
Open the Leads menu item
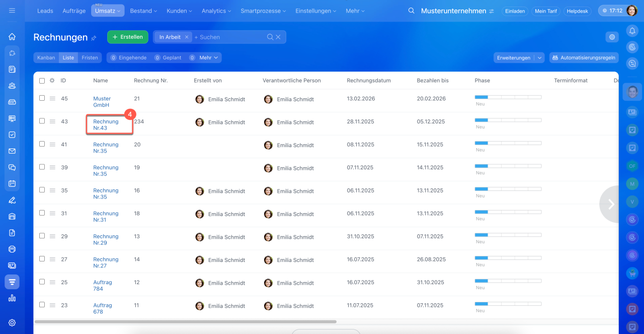coord(45,11)
